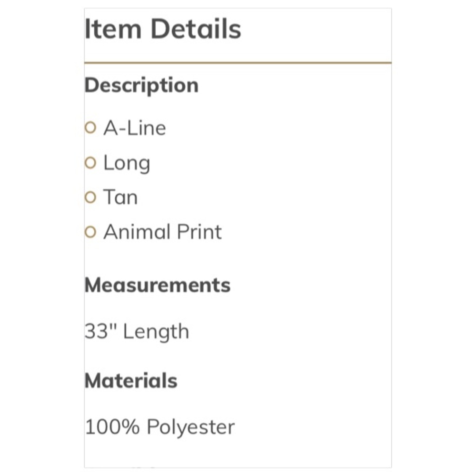476x476 pixels.
Task: Click the 100% percentage value
Action: point(112,427)
